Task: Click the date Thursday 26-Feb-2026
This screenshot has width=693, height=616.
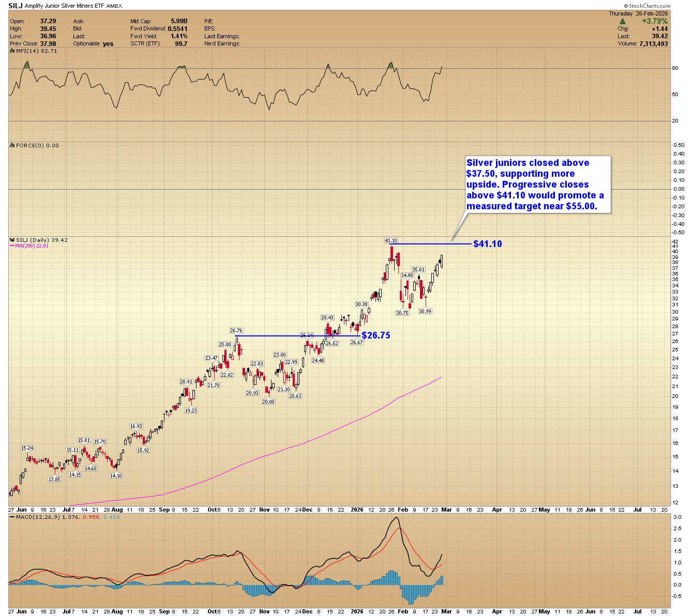Action: [x=638, y=13]
